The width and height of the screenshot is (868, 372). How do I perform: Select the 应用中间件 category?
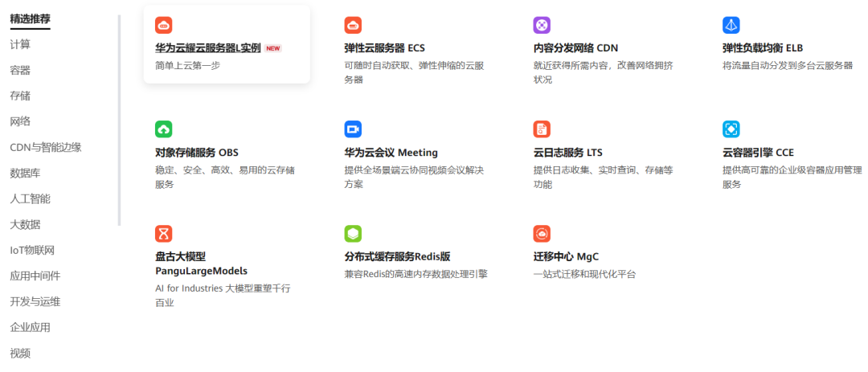[x=35, y=276]
